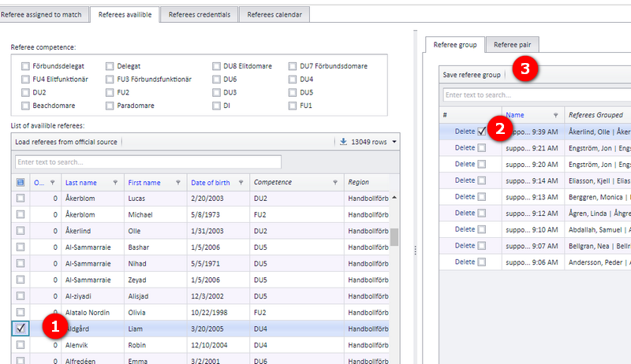
Task: Check the FU1 competence checkbox
Action: click(293, 106)
